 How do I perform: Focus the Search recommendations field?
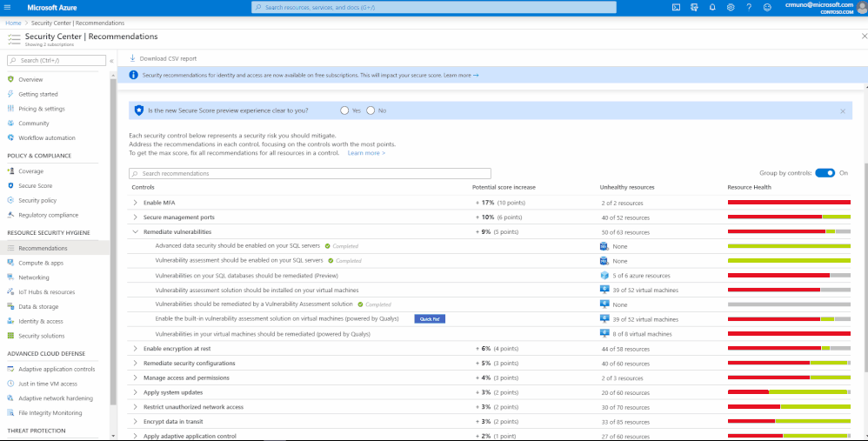(x=310, y=173)
